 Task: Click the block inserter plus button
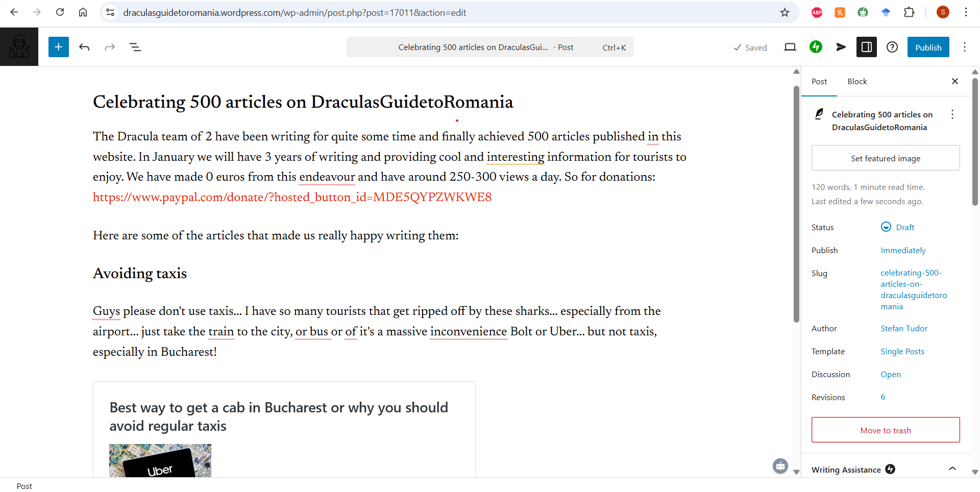coord(59,47)
